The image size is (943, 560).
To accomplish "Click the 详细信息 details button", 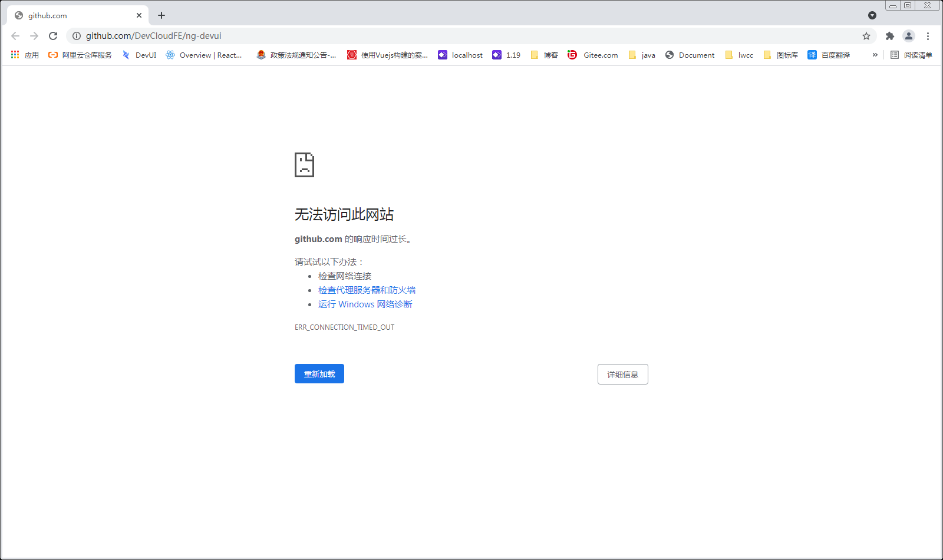I will click(x=623, y=374).
